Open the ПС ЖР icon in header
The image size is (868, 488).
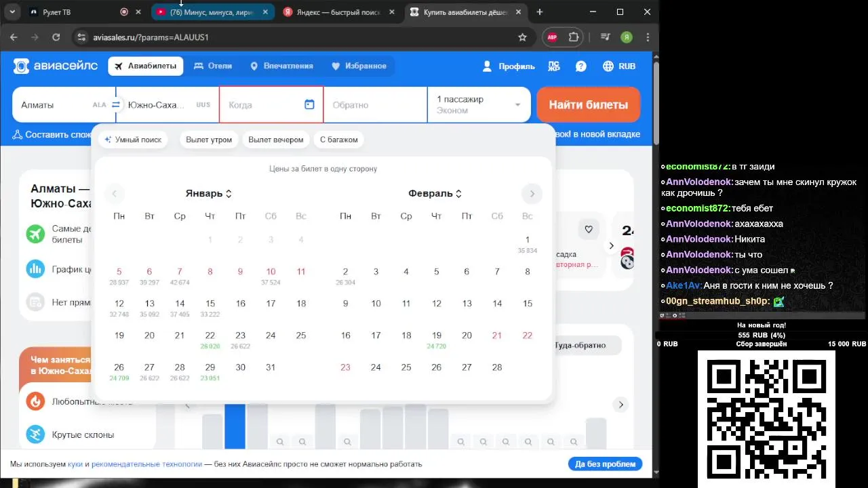(x=554, y=66)
